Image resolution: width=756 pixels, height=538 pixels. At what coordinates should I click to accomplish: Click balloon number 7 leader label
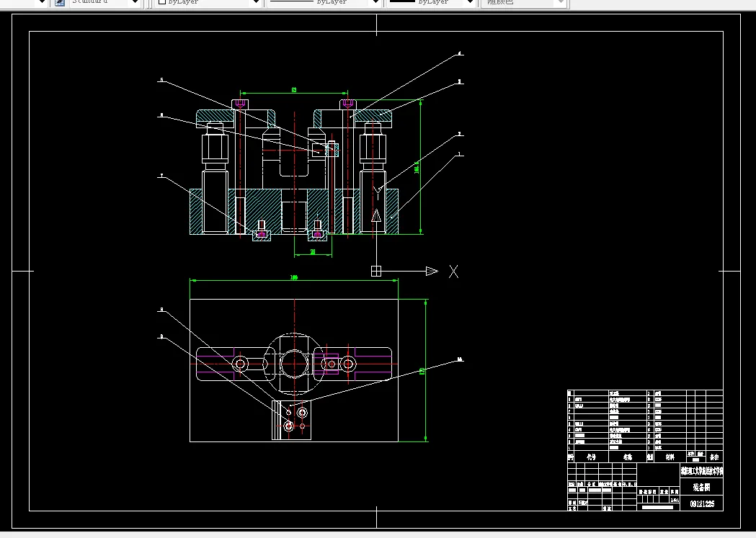click(161, 176)
